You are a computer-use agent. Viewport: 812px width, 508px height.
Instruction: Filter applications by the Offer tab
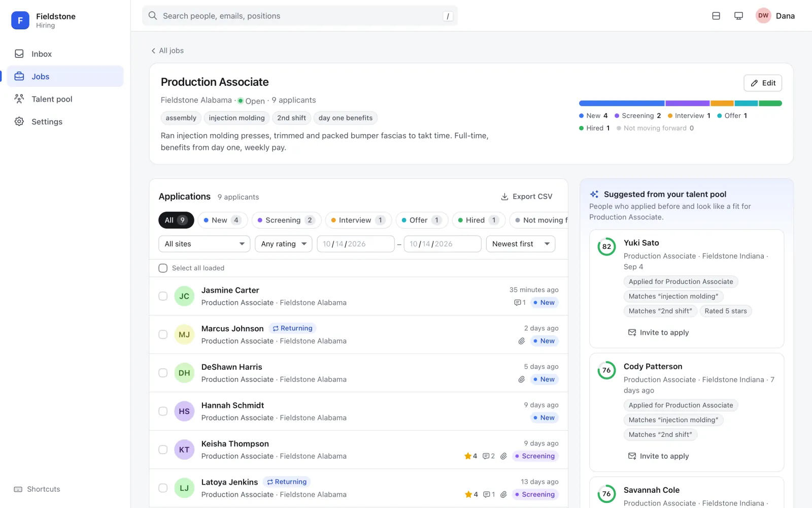(422, 220)
